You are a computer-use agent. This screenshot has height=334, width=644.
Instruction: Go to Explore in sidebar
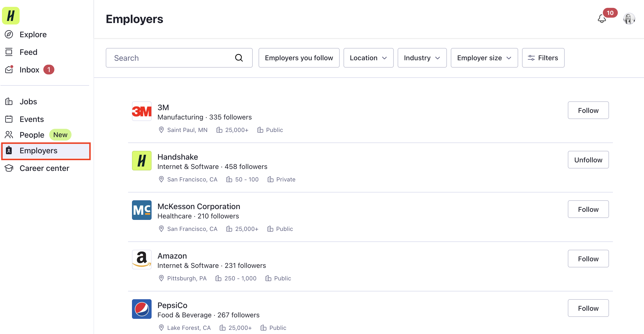(33, 34)
